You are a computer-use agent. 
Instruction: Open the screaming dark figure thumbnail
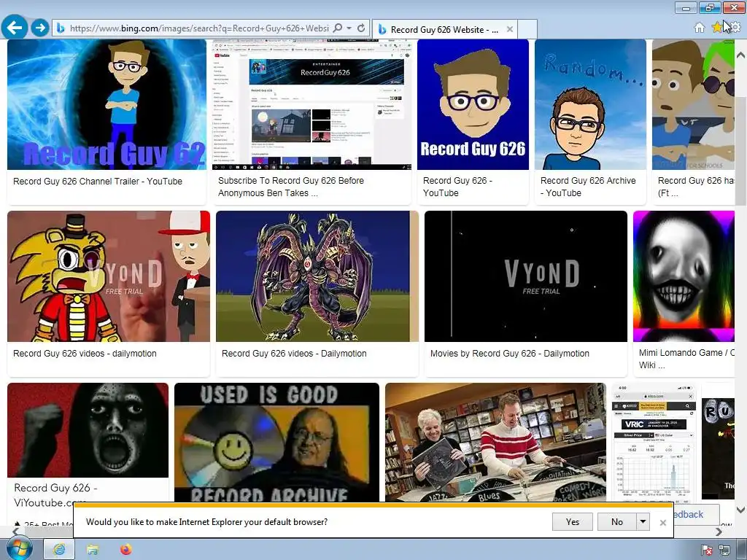(x=88, y=430)
